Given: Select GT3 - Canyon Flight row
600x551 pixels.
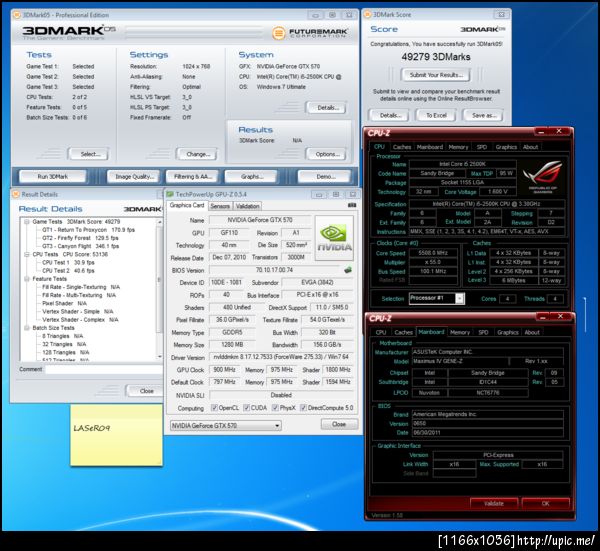Looking at the screenshot, I should (80, 246).
